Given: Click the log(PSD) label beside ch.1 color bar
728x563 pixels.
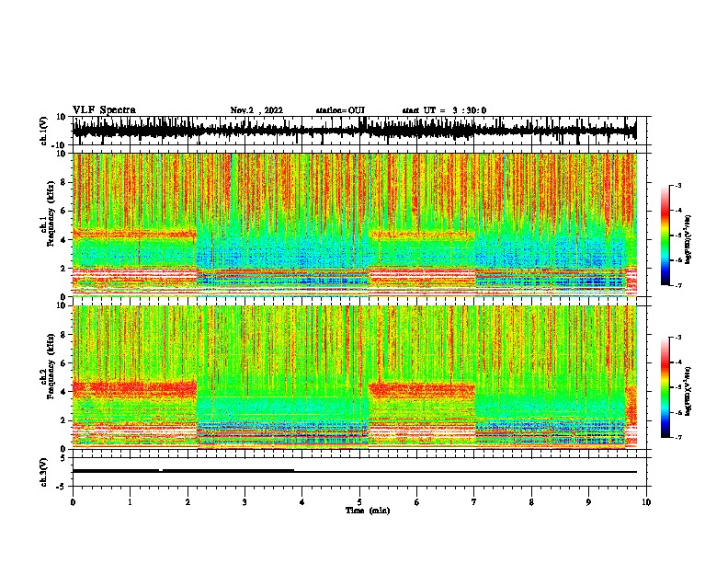Looking at the screenshot, I should coord(688,240).
